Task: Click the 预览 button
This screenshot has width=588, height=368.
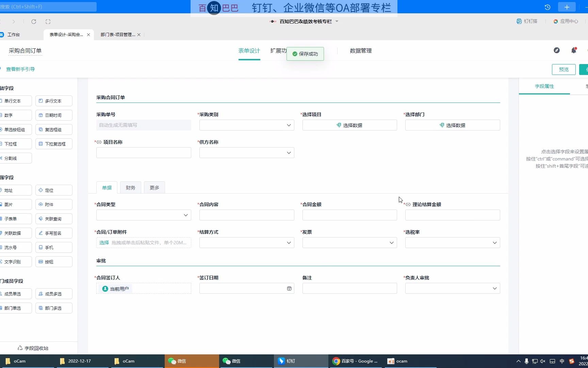Action: [564, 70]
